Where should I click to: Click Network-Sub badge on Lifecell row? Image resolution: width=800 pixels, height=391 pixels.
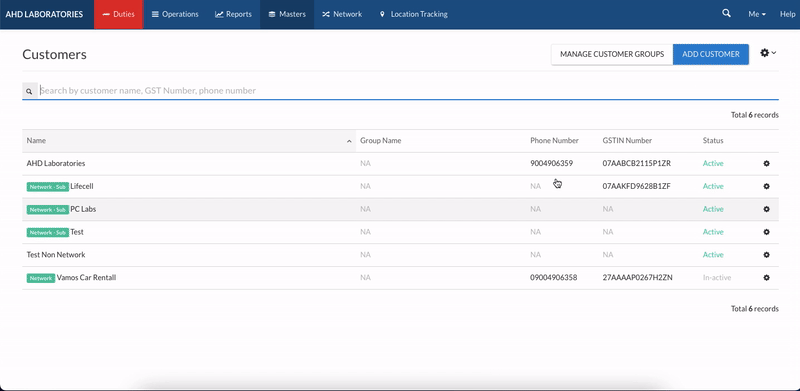point(47,187)
